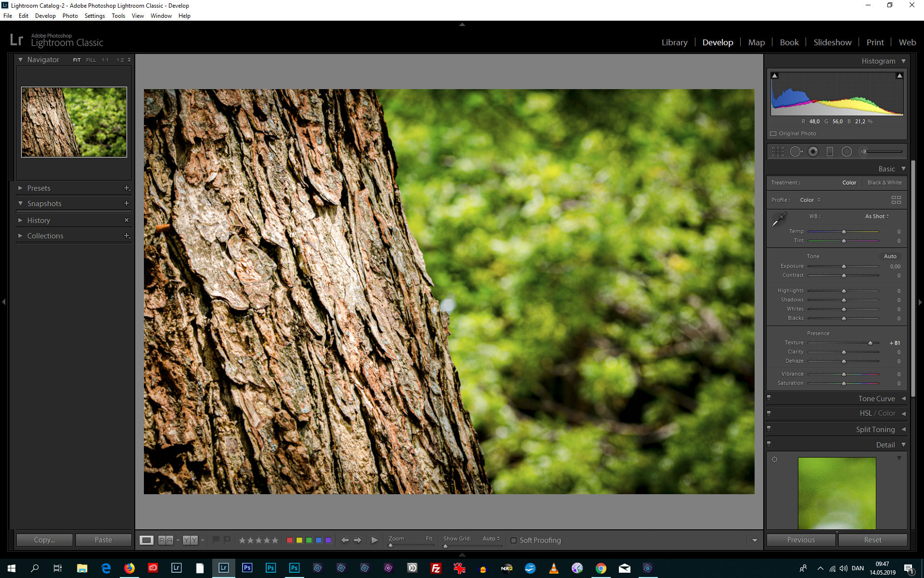Activate the Graduated Filter tool
This screenshot has width=924, height=578.
click(830, 151)
